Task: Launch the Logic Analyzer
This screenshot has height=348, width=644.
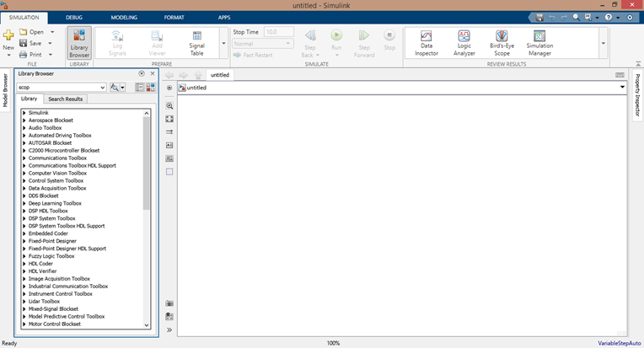Action: pyautogui.click(x=464, y=43)
